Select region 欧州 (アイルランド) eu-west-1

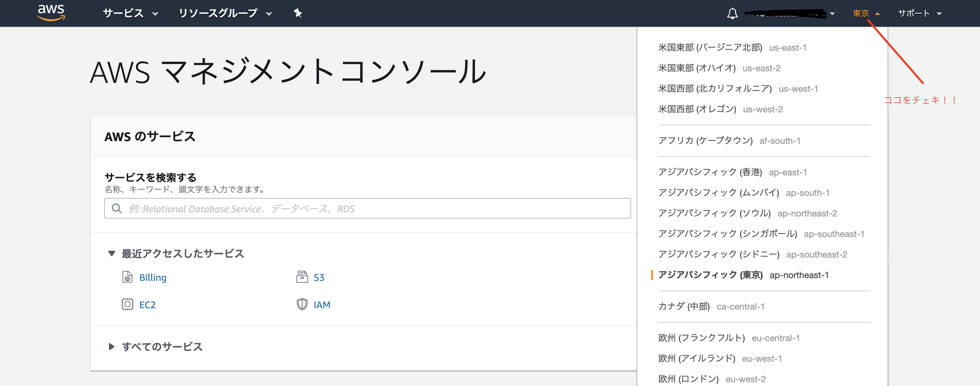[x=720, y=359]
